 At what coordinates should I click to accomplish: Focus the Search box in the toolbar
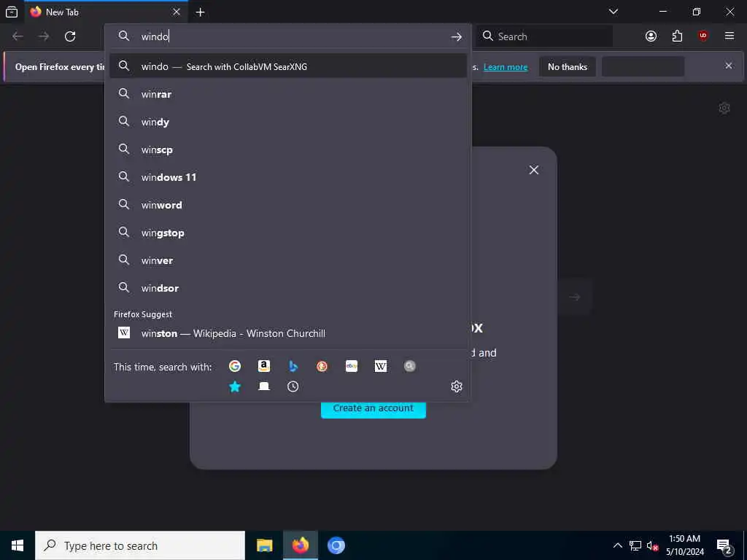pyautogui.click(x=544, y=36)
